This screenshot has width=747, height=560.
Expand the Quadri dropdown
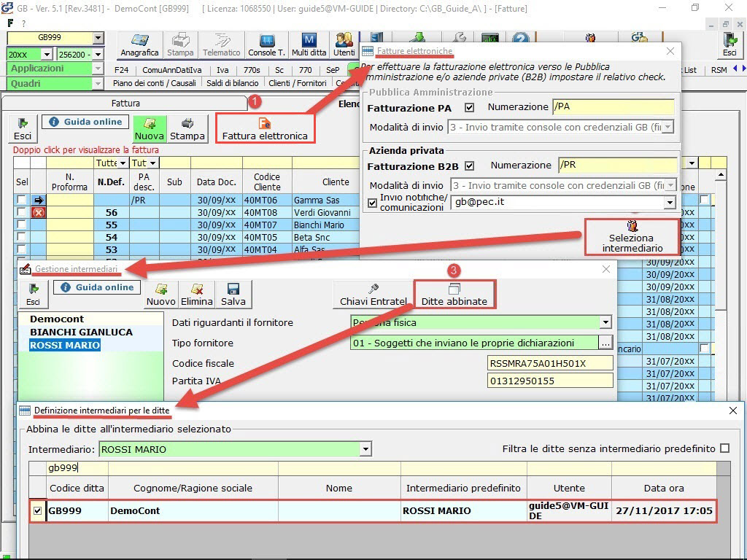click(x=98, y=84)
